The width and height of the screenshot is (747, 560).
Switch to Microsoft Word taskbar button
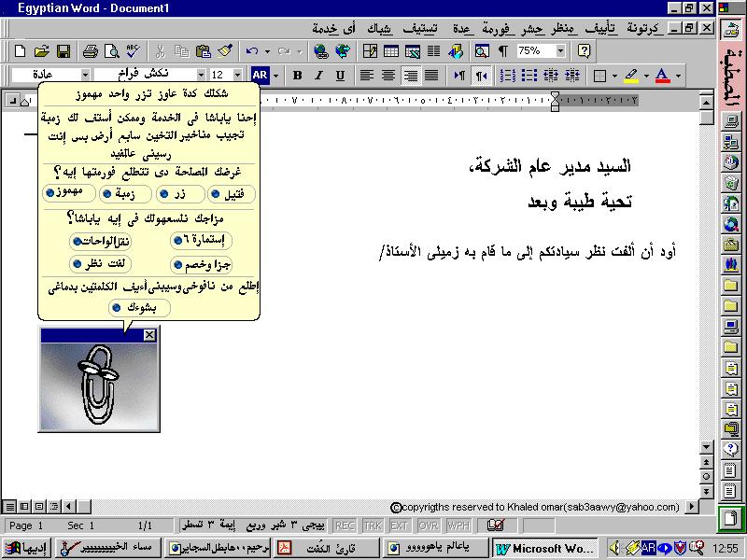545,548
